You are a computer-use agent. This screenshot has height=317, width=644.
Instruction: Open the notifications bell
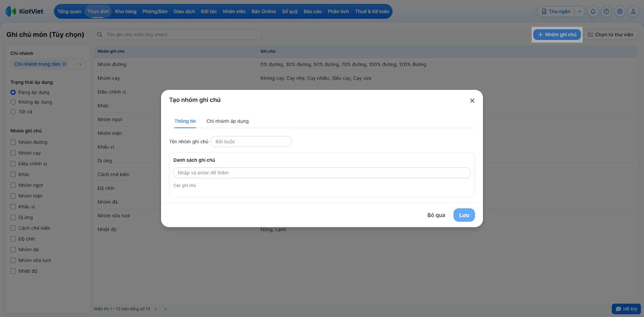pos(593,11)
